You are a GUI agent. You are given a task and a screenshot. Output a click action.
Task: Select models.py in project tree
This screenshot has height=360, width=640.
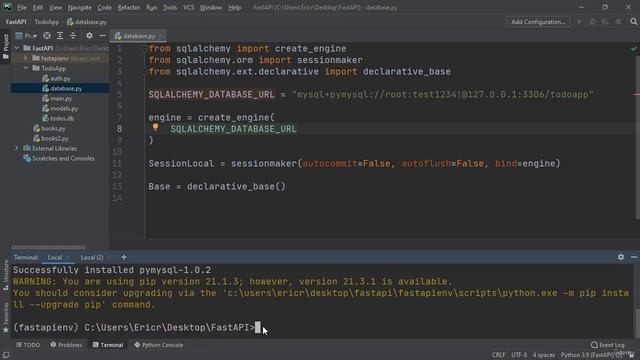60,109
